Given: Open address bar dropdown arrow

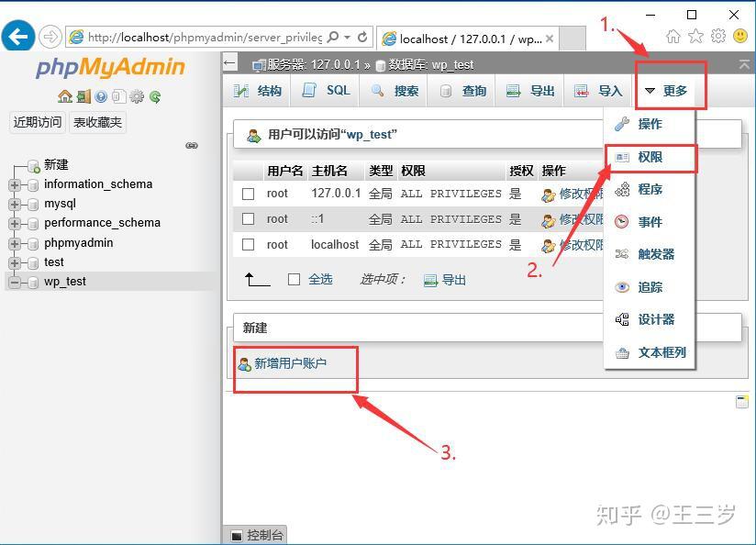Looking at the screenshot, I should [347, 37].
